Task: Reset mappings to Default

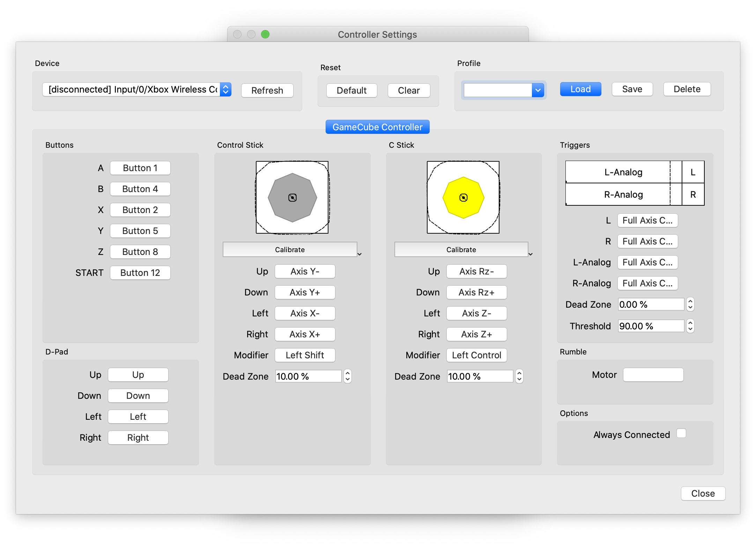Action: click(351, 90)
